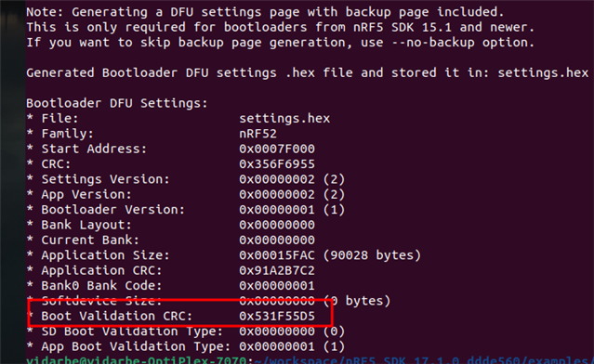Click the Bank0 Bank Code value
This screenshot has height=364, width=594.
(277, 286)
